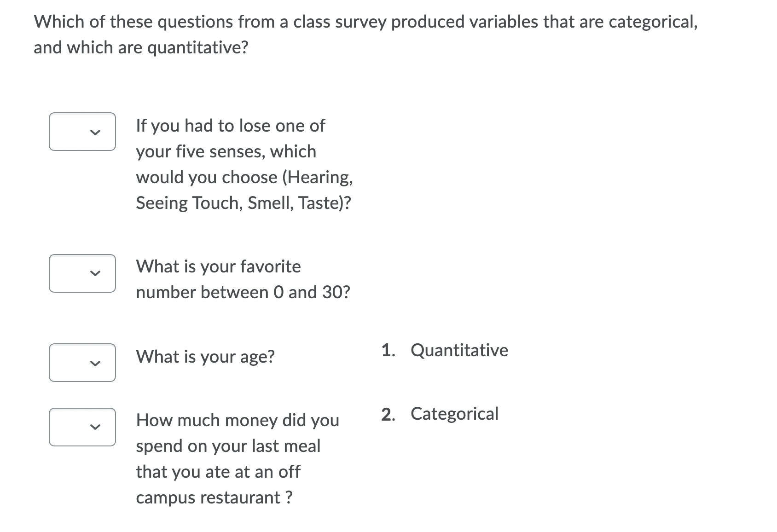Click the chevron icon in the second answer box
Screen dimensions: 777x532
tap(94, 274)
